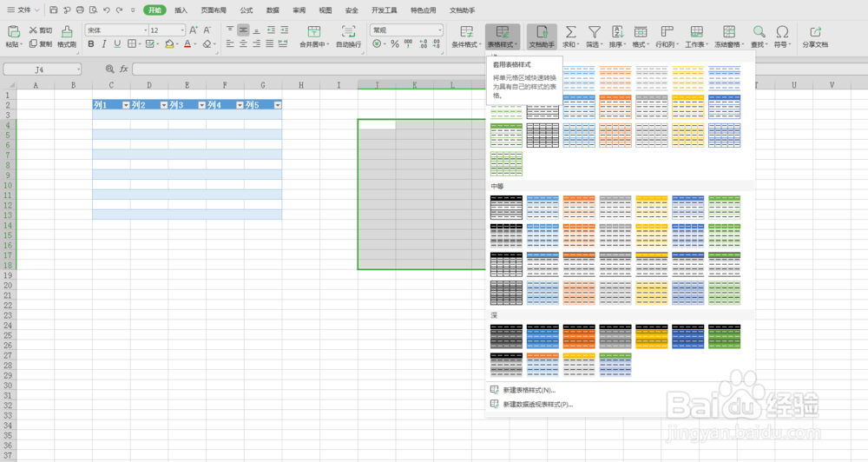
Task: Toggle horizontal align left
Action: [x=230, y=43]
